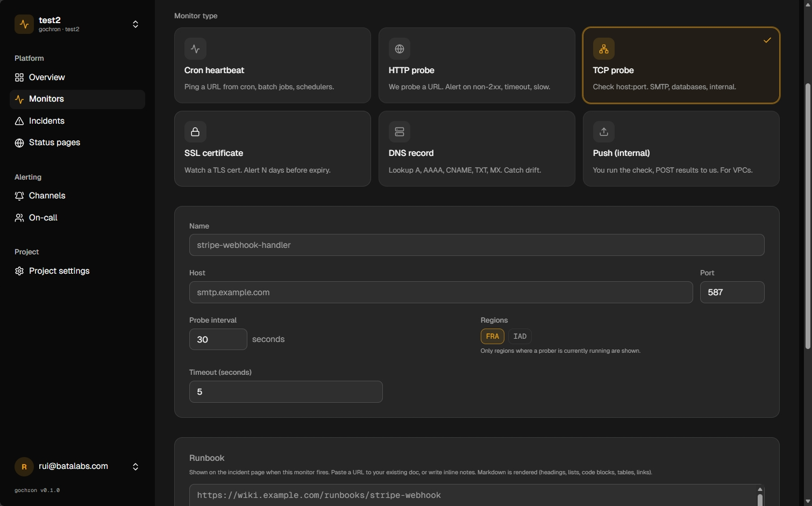Click the test2 project name
Screen dimensions: 812x506
tap(49, 20)
